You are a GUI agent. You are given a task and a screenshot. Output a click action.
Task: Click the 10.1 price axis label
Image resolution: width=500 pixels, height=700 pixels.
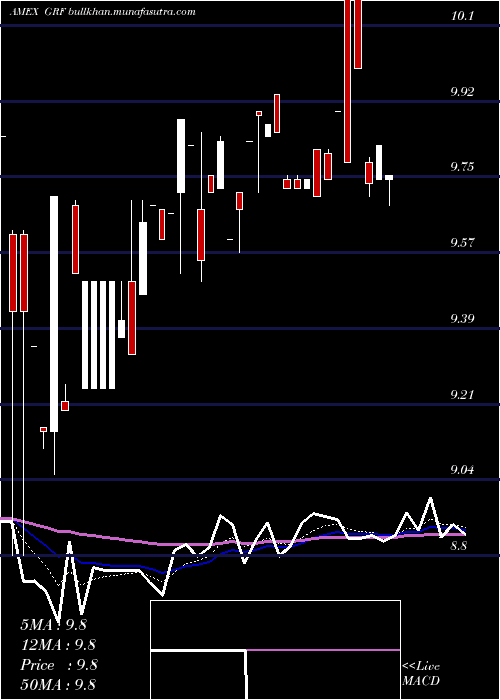click(462, 16)
